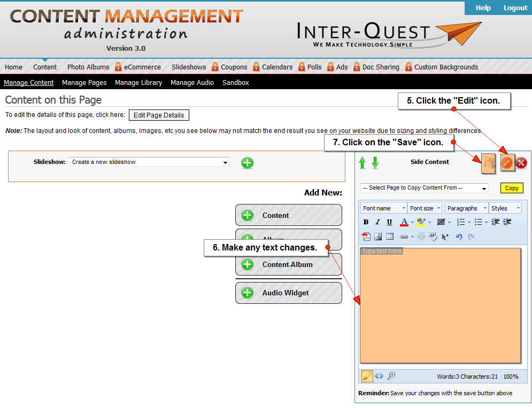
Task: Insert a table in the editor
Action: pos(389,237)
